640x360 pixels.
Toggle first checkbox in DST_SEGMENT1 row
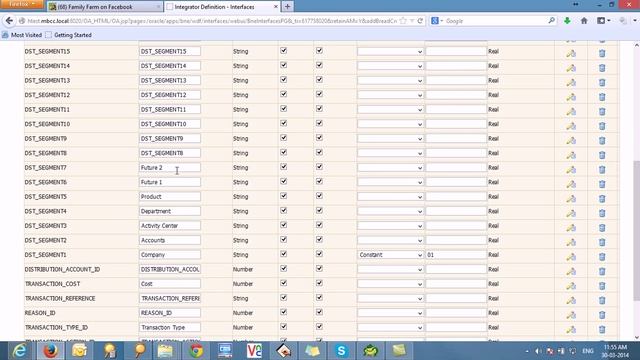[x=284, y=254]
